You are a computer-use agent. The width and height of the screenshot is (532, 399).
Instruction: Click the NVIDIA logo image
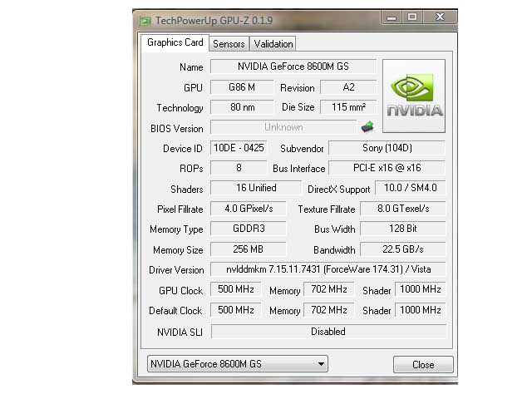[414, 96]
